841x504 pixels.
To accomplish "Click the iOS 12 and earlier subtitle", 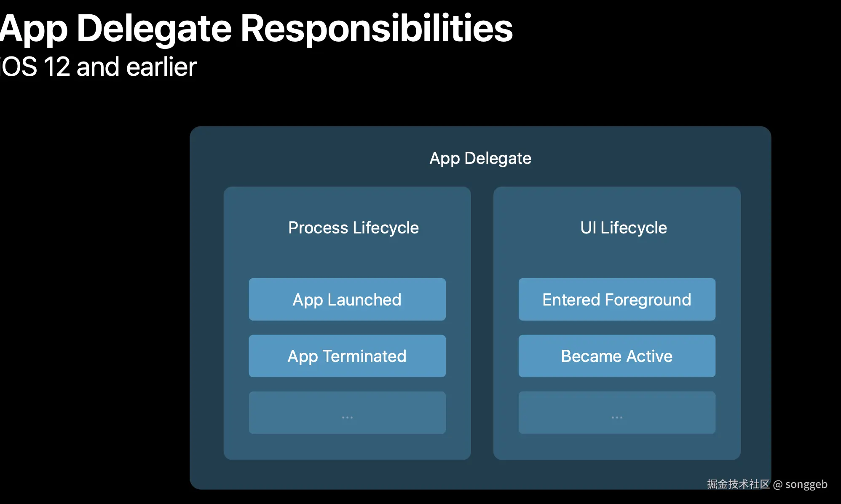I will coord(98,67).
